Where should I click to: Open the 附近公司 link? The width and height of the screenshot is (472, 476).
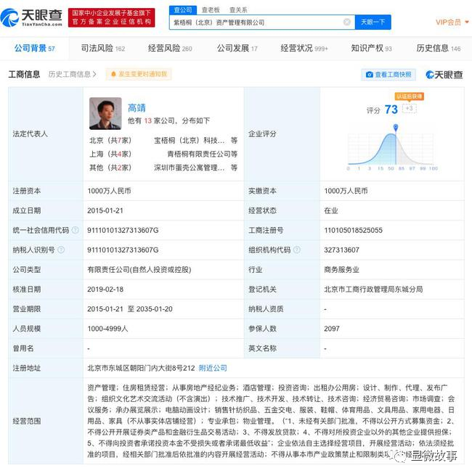pos(213,368)
